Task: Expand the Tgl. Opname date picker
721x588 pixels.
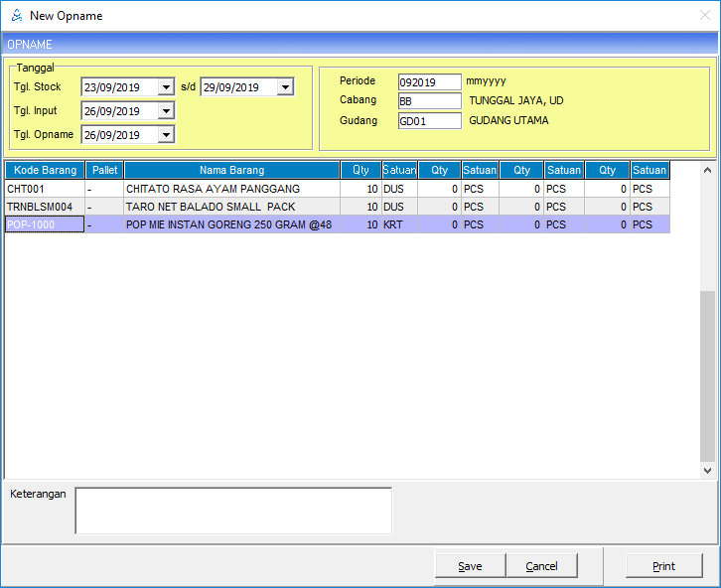Action: pos(166,135)
